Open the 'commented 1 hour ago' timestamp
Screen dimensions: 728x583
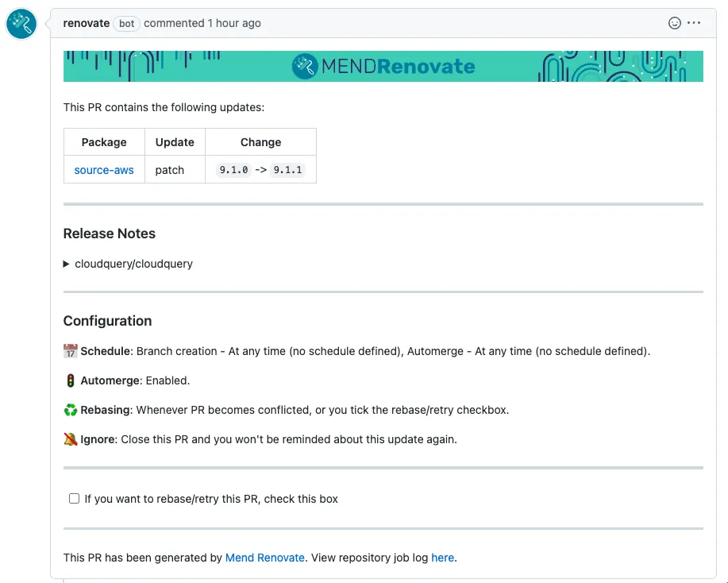202,23
